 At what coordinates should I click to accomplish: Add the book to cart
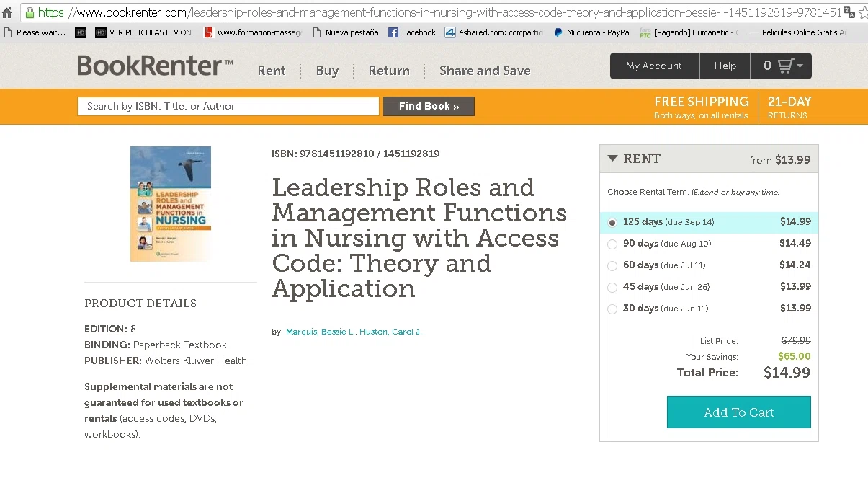pyautogui.click(x=739, y=412)
